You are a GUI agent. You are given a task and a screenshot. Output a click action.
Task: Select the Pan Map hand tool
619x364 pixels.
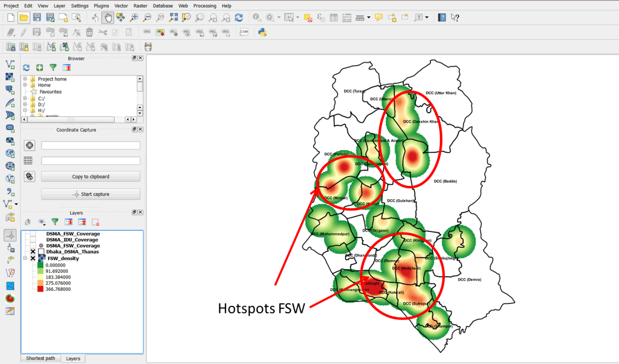tap(108, 17)
